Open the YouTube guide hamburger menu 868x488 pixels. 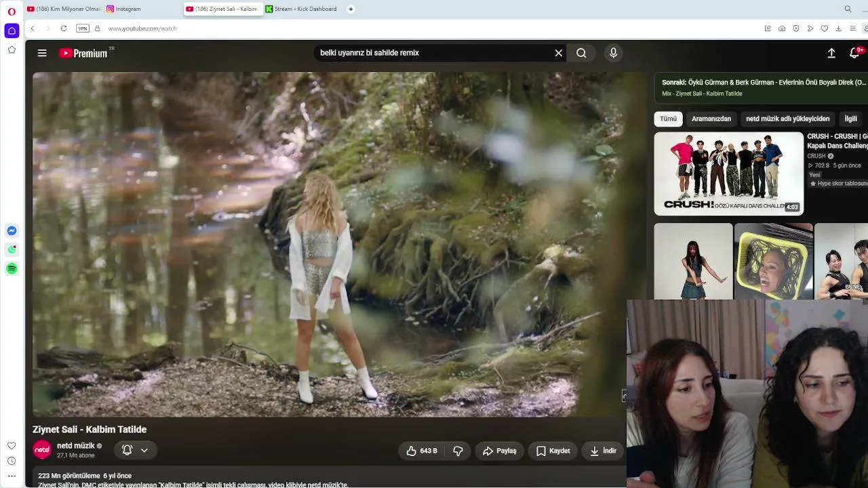coord(42,53)
